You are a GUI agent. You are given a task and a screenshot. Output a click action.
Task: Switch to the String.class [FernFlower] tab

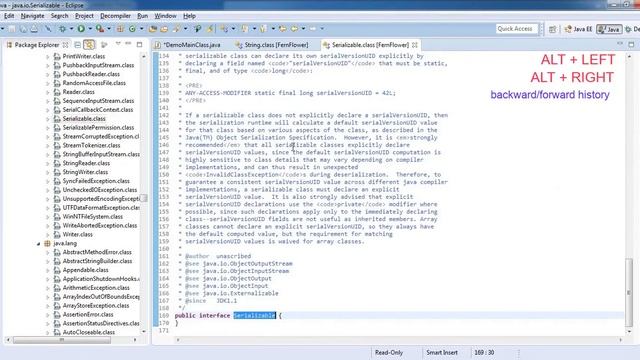[x=272, y=45]
